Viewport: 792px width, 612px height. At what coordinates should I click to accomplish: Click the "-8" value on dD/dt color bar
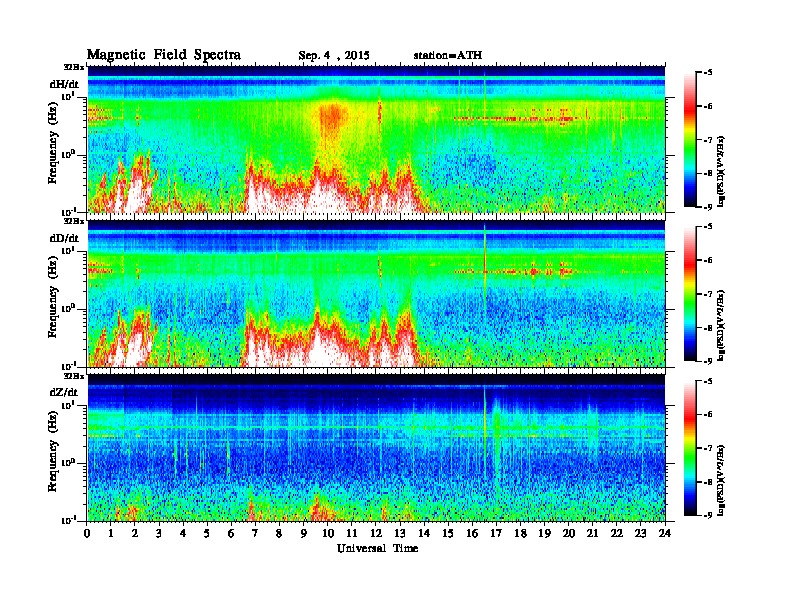click(x=708, y=327)
